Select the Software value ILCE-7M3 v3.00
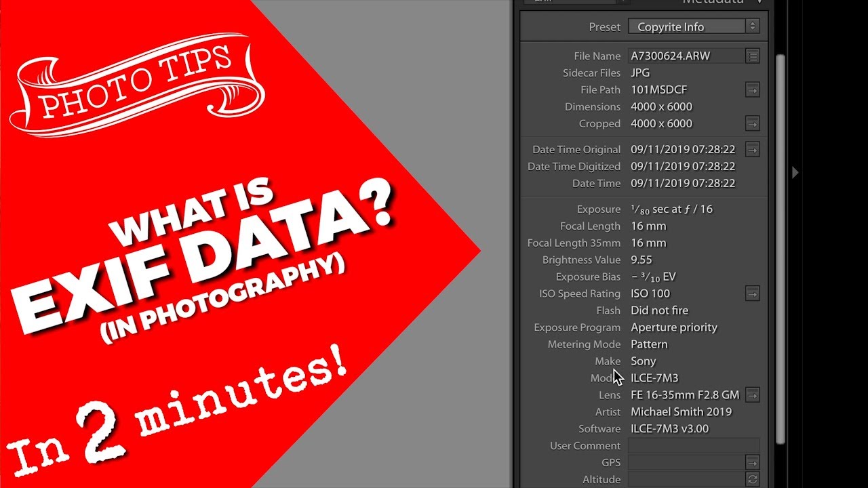 669,428
